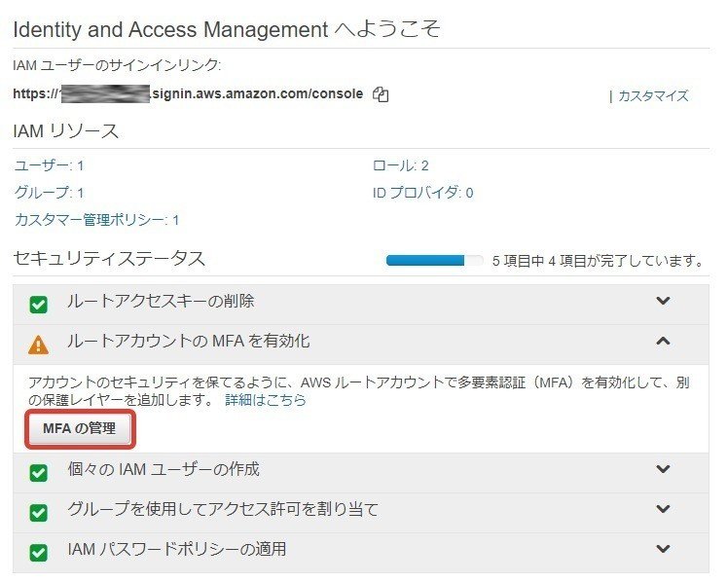
Task: Copy the IAM sign-in link icon
Action: [381, 94]
